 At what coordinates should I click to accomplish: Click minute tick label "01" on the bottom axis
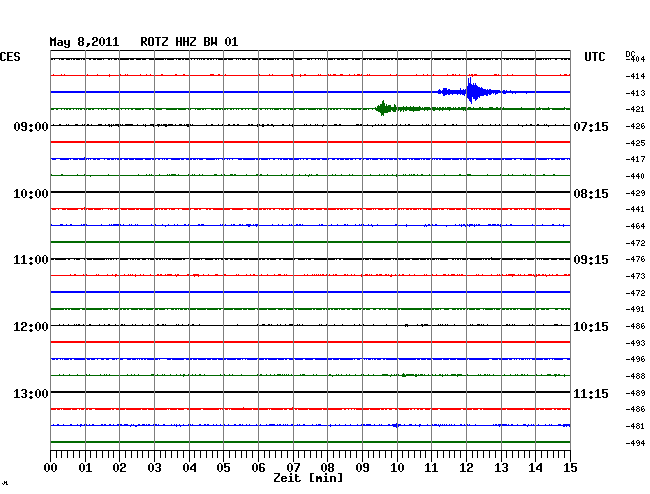[85, 468]
